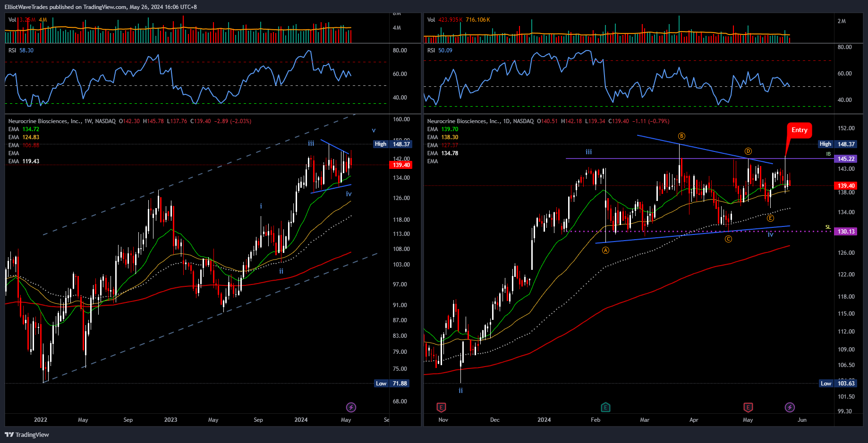Image resolution: width=868 pixels, height=443 pixels.
Task: Select the wave iii label on daily chart
Action: [588, 152]
